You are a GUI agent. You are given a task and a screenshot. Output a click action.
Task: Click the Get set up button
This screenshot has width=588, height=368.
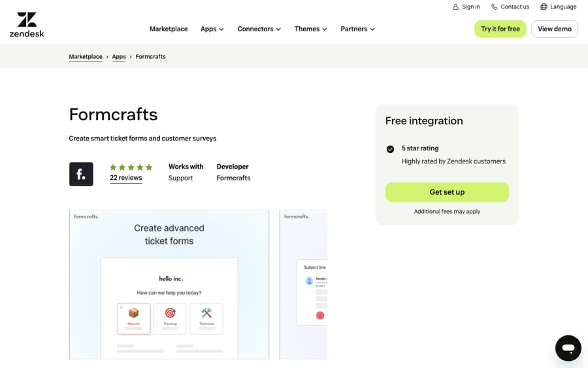point(447,192)
